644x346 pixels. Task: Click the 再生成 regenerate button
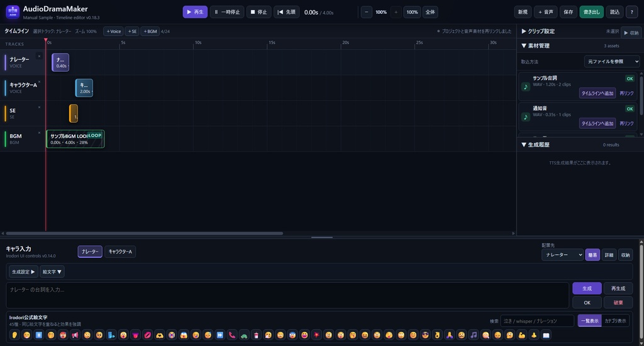(x=618, y=289)
